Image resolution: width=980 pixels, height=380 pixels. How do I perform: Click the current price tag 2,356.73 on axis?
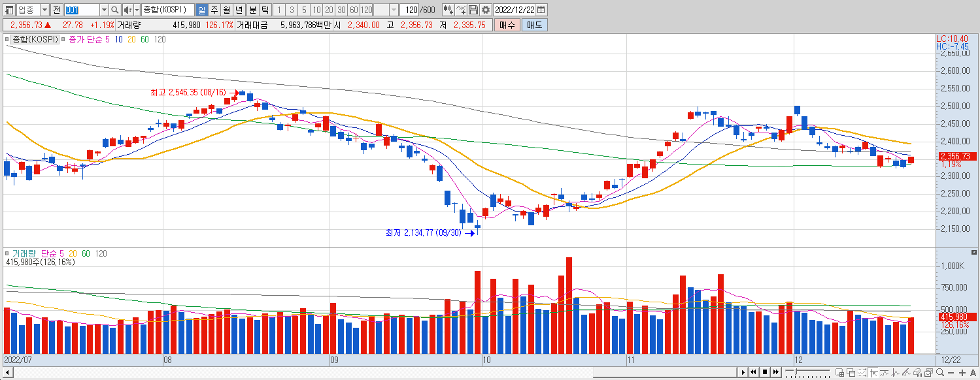pyautogui.click(x=958, y=156)
